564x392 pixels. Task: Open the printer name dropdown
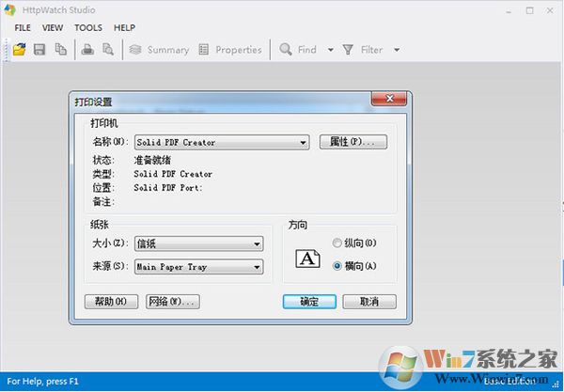point(222,142)
